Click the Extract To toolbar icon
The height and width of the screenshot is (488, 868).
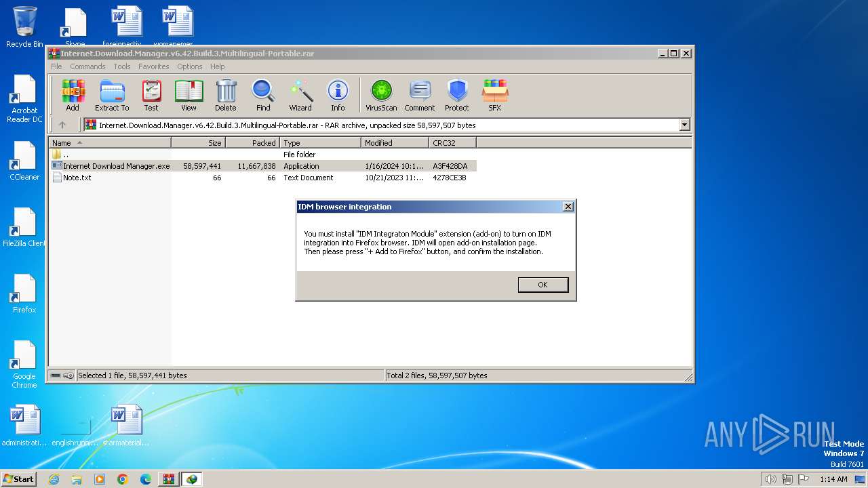[x=112, y=96]
